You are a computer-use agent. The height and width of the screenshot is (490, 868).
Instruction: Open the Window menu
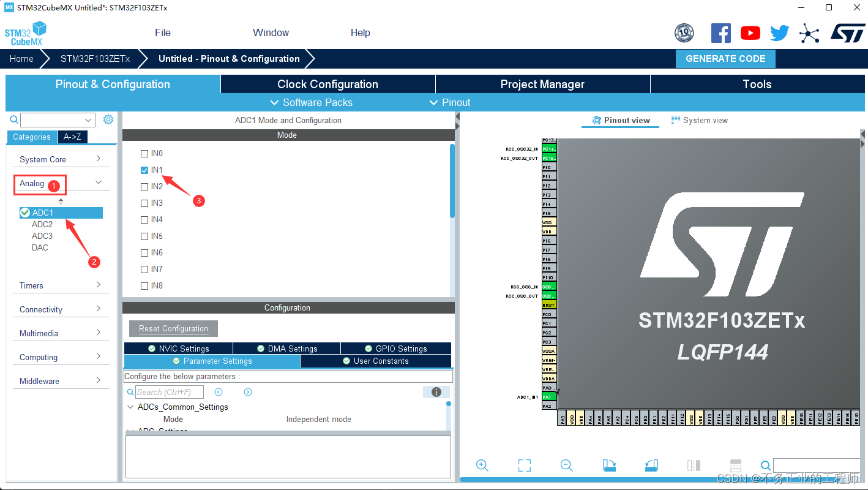[271, 33]
